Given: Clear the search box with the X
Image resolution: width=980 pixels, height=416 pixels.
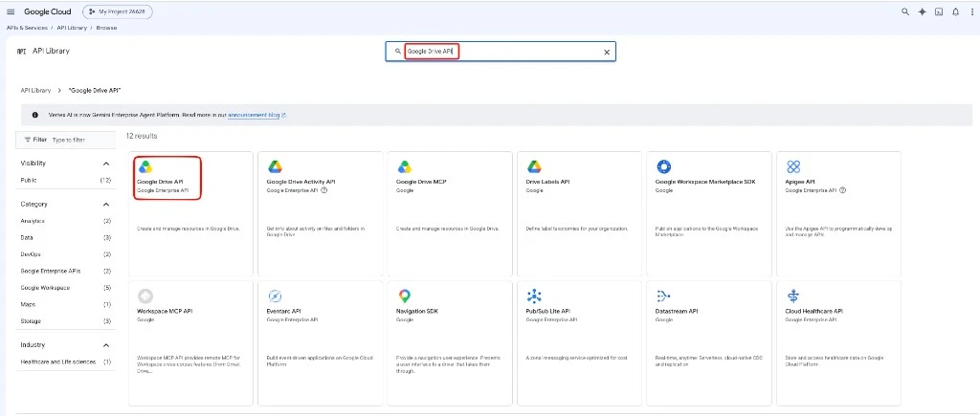Looking at the screenshot, I should pos(606,53).
